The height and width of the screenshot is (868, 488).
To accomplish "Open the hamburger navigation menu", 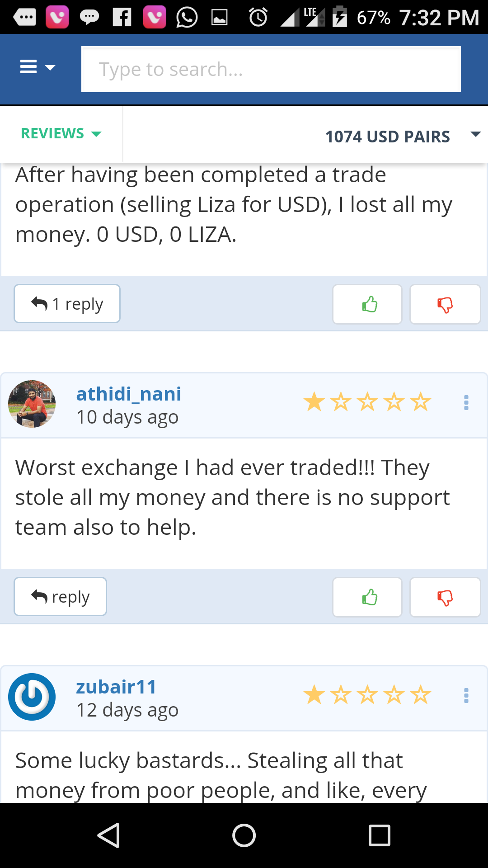I will click(x=37, y=68).
